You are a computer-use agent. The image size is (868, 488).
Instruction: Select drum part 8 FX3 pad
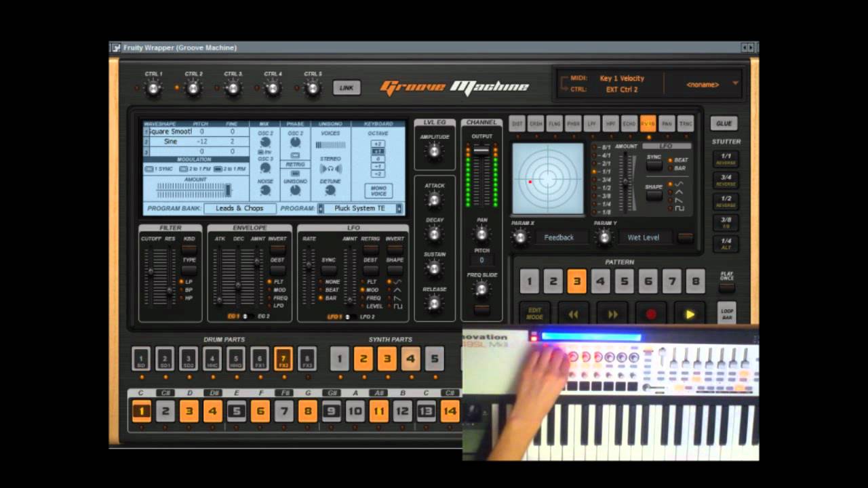pyautogui.click(x=307, y=359)
